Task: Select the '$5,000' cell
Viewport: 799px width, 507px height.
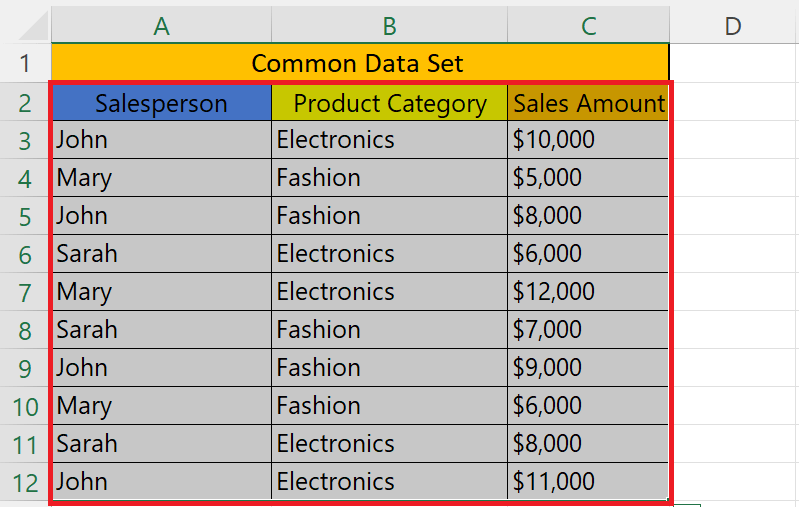Action: coord(588,178)
